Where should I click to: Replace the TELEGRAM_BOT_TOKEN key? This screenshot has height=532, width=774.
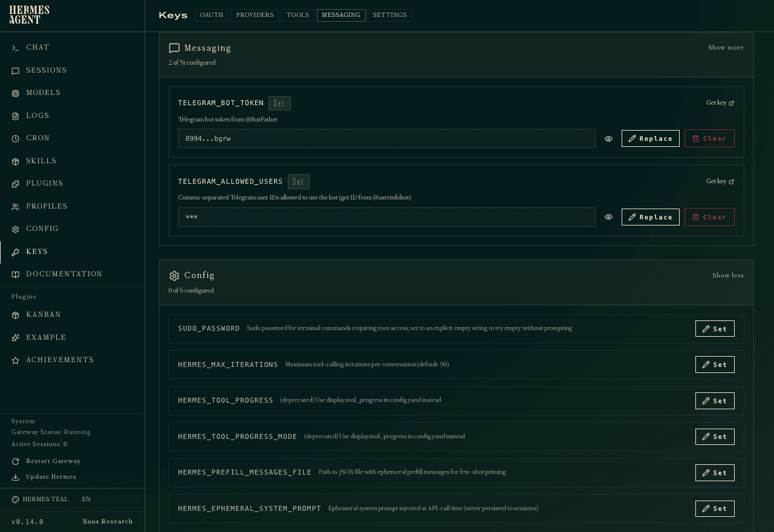pos(650,138)
